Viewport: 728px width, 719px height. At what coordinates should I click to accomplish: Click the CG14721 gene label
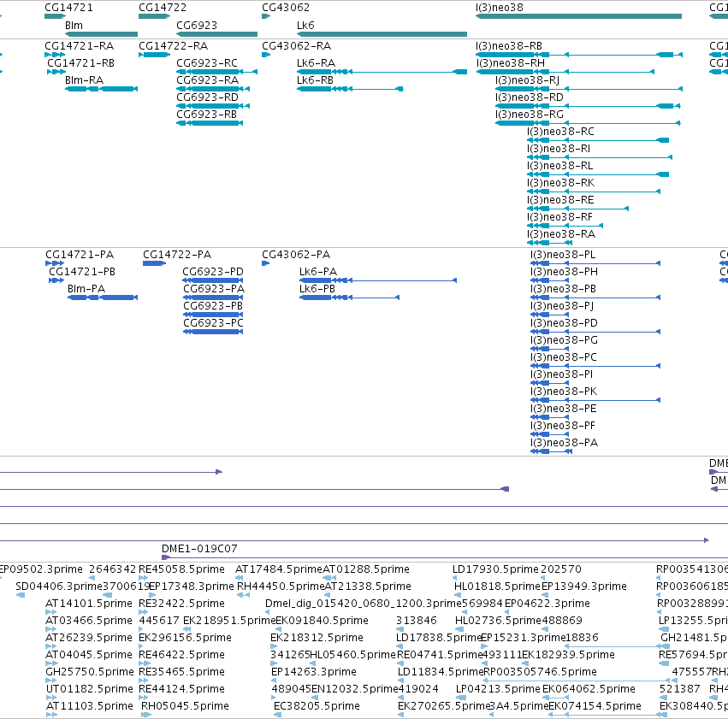(x=68, y=8)
